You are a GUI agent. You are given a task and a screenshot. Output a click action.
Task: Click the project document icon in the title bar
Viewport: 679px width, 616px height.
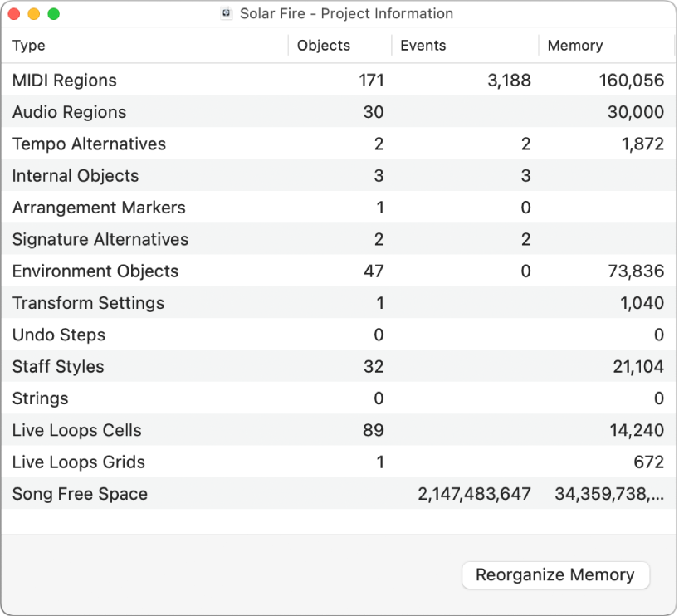pos(225,13)
